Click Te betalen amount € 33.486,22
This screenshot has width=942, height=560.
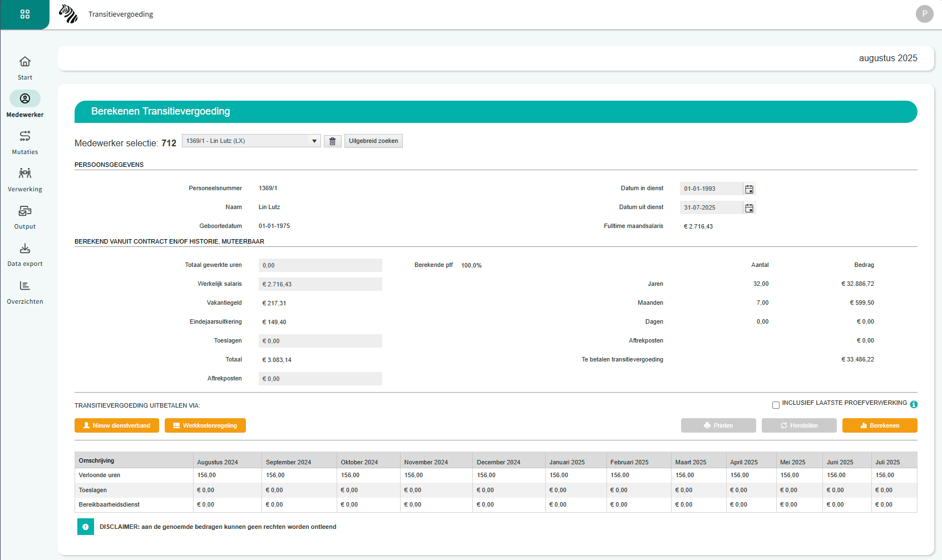[857, 359]
